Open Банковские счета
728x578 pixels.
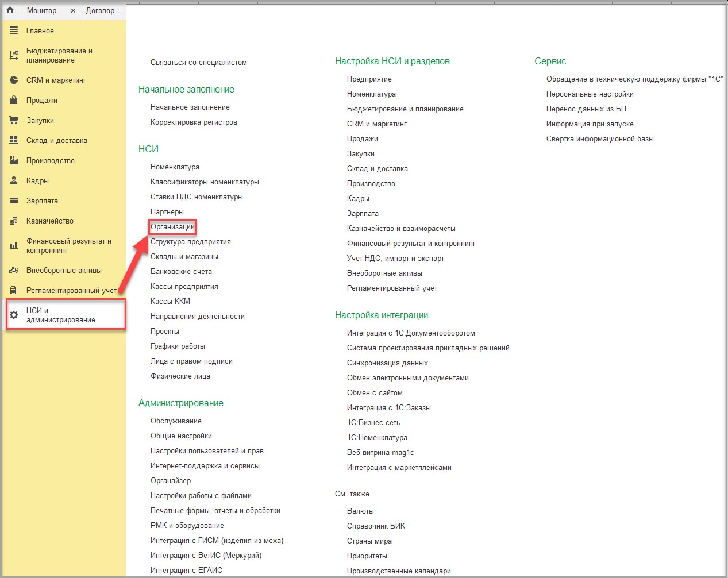(x=181, y=271)
